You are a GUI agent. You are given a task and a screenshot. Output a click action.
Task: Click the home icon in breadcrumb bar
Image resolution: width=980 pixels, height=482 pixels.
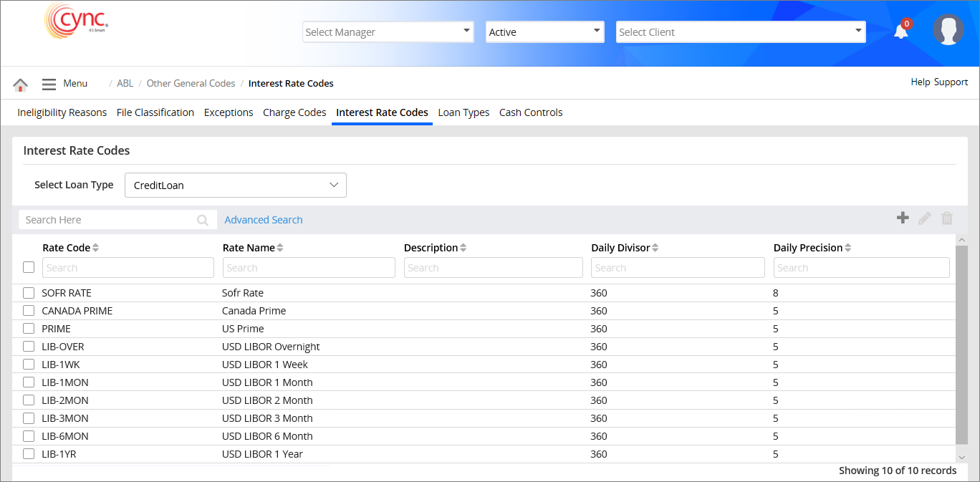pyautogui.click(x=21, y=85)
